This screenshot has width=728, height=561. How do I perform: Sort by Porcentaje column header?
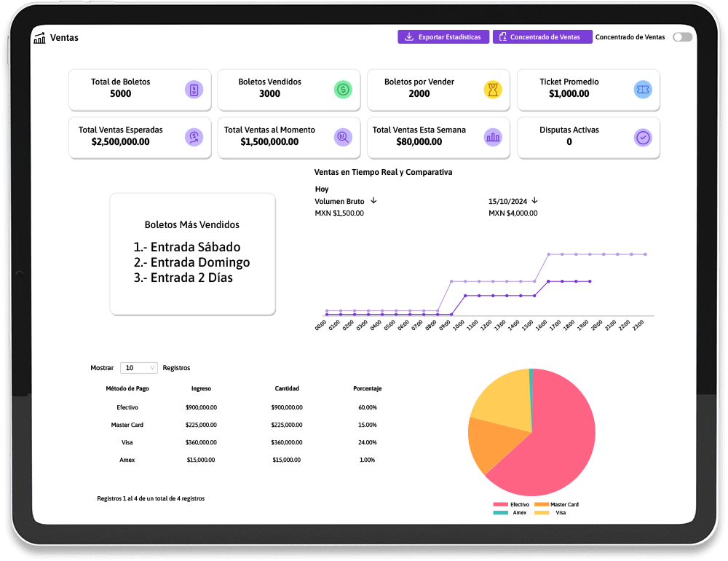pyautogui.click(x=367, y=389)
